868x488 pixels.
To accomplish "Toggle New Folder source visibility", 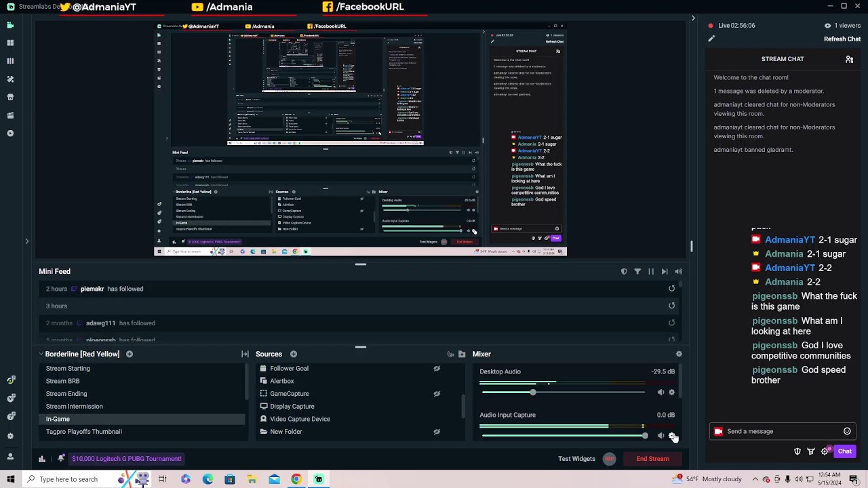I will pos(437,432).
